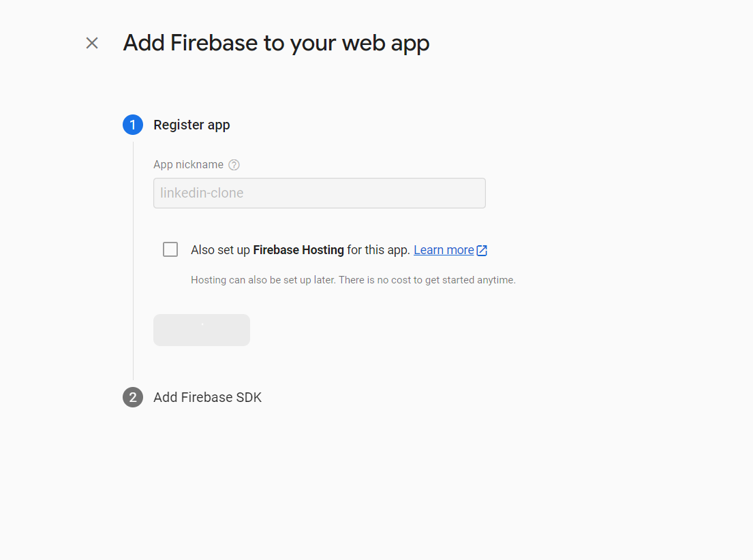Click the disabled gray register button
This screenshot has height=560, width=753.
[202, 330]
